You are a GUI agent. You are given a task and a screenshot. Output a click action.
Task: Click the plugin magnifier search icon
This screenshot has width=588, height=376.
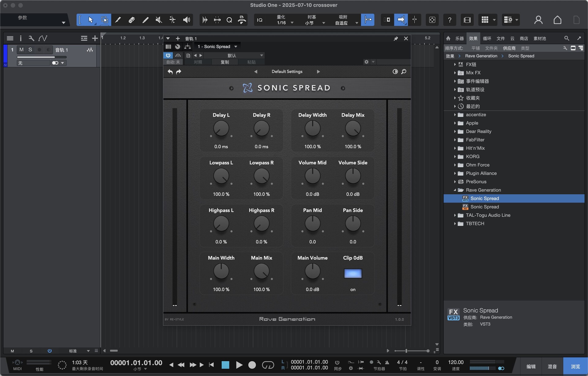(404, 71)
